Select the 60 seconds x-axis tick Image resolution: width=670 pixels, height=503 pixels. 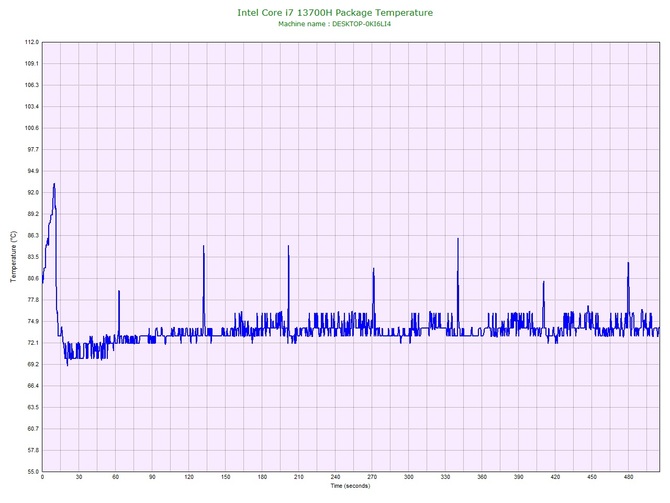115,477
